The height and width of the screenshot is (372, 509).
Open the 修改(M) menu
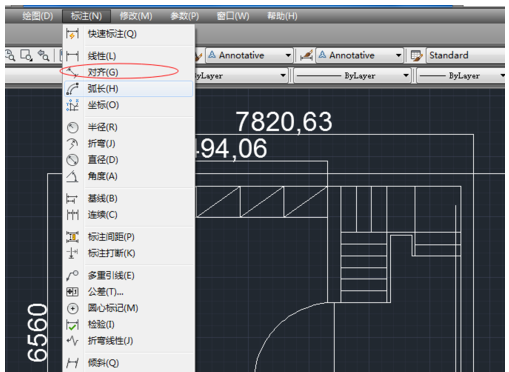[136, 16]
